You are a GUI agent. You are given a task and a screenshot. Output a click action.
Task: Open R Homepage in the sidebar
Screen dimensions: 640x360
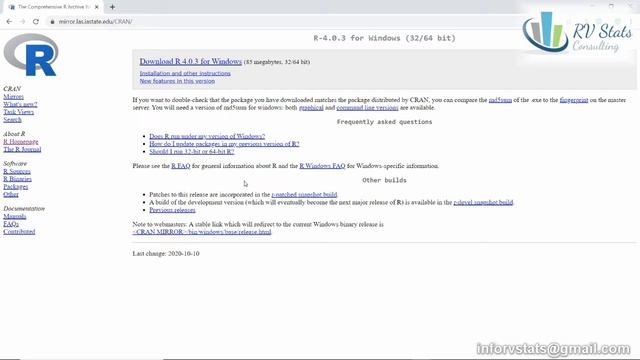tap(21, 142)
